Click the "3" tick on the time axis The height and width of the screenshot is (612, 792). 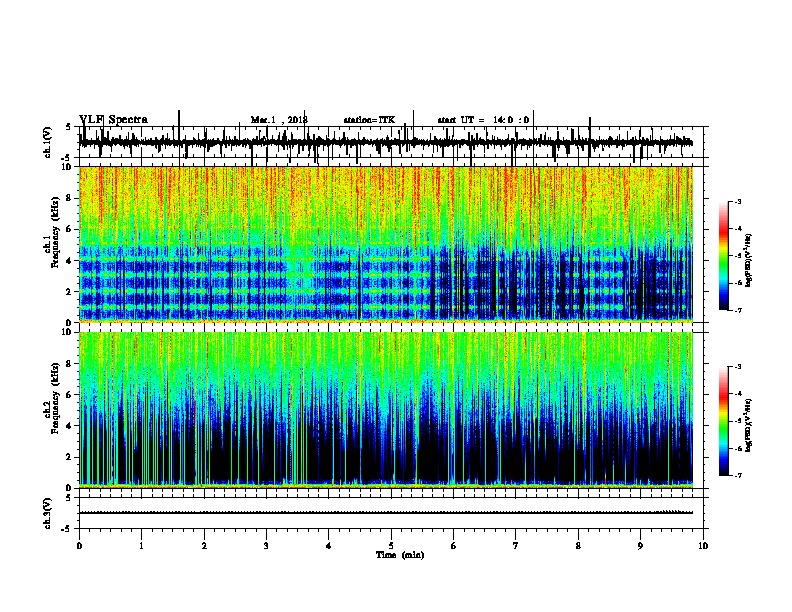click(266, 546)
